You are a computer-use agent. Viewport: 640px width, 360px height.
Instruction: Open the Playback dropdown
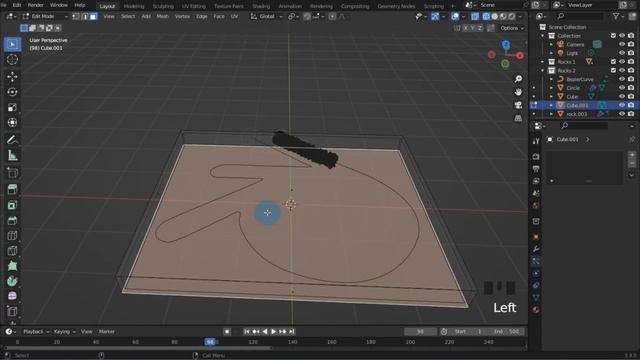coord(36,331)
